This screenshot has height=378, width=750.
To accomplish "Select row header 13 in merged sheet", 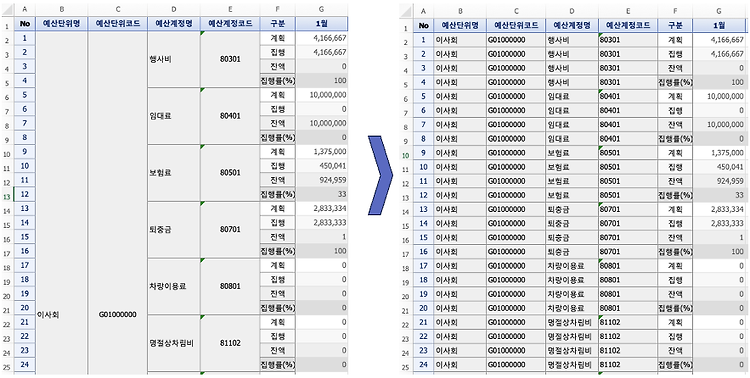I will click(7, 195).
